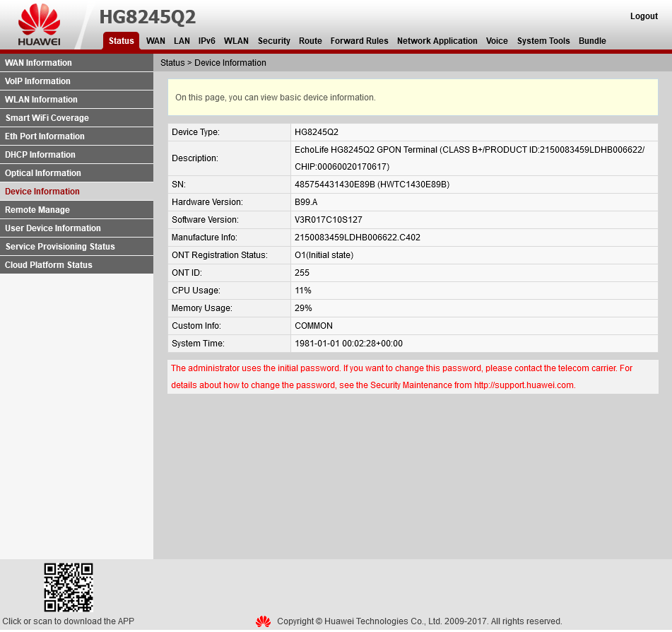
Task: Go to WLAN Information in the sidebar
Action: (77, 100)
